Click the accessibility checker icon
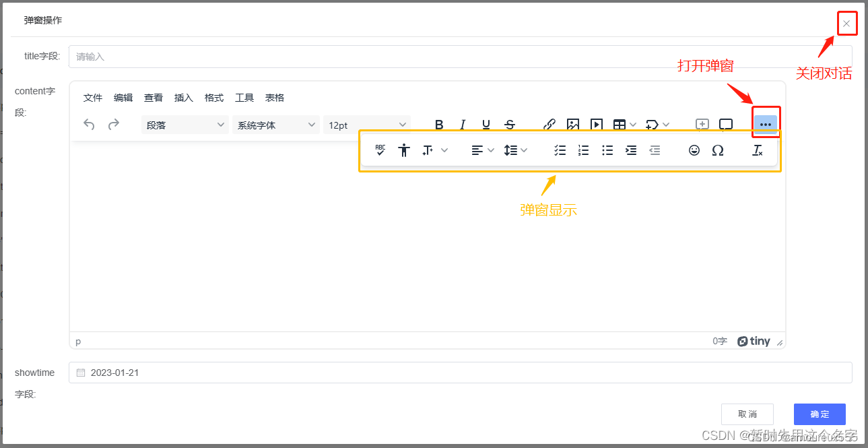868x448 pixels. [x=403, y=150]
